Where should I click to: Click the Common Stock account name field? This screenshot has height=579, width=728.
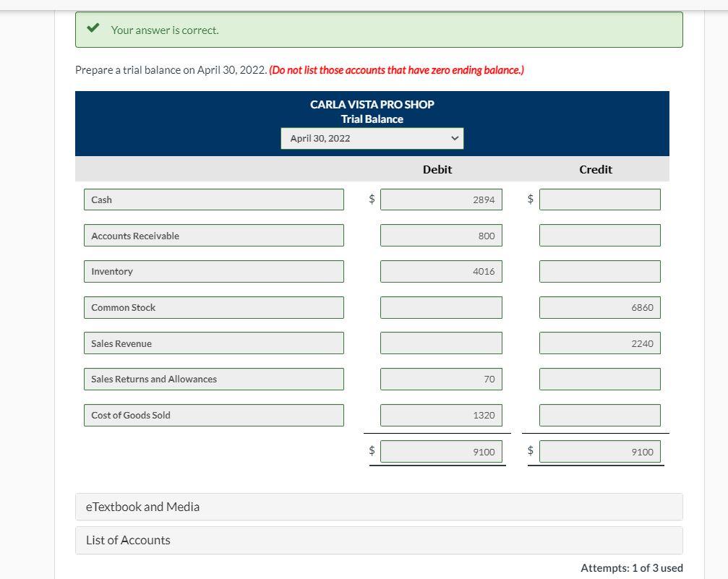pos(214,307)
